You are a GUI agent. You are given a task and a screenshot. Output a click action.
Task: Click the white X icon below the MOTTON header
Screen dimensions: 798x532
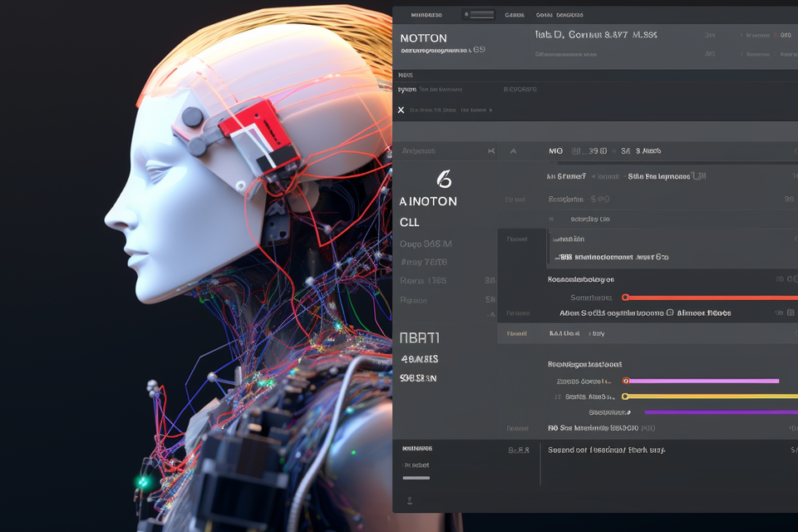point(401,110)
